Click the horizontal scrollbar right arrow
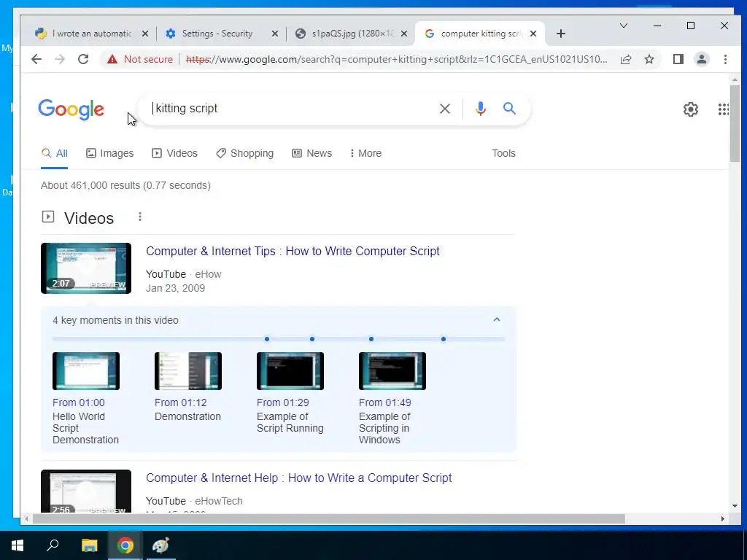This screenshot has width=747, height=560. tap(723, 518)
